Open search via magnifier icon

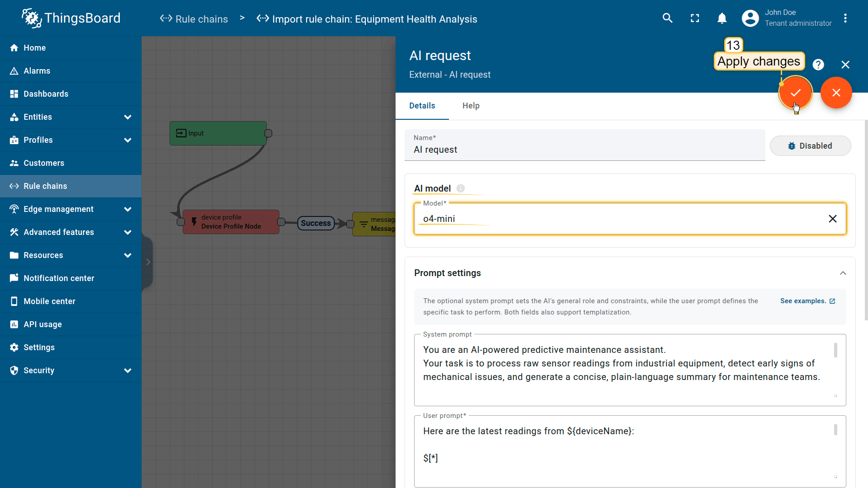click(x=667, y=18)
